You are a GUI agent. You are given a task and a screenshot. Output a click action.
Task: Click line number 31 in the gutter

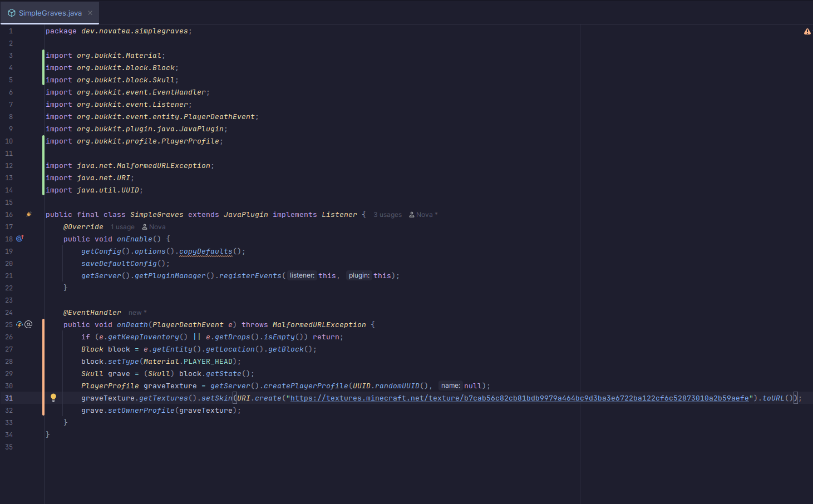pyautogui.click(x=9, y=398)
